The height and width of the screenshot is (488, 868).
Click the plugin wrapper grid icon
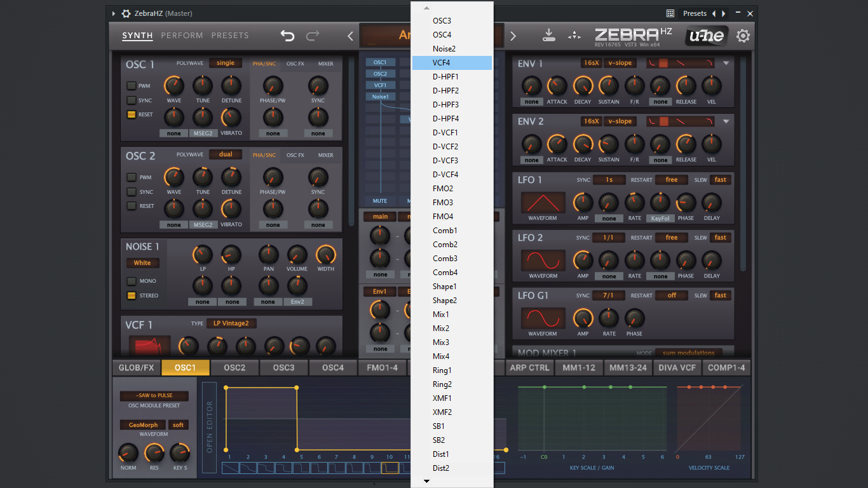[x=670, y=13]
